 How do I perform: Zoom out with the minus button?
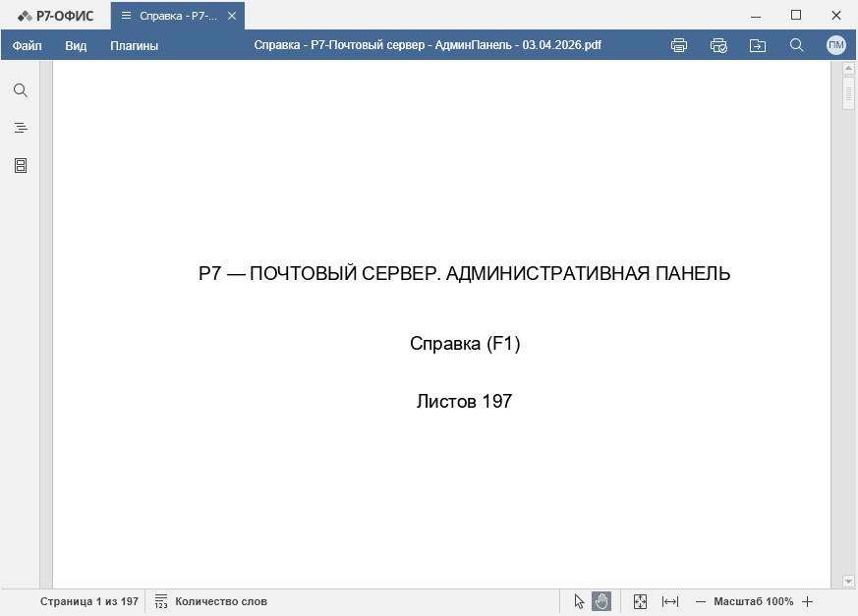pyautogui.click(x=701, y=602)
